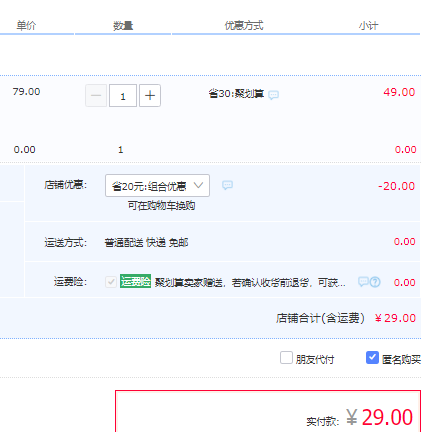Click the 数量 column header
Image resolution: width=426 pixels, height=432 pixels.
pyautogui.click(x=123, y=26)
